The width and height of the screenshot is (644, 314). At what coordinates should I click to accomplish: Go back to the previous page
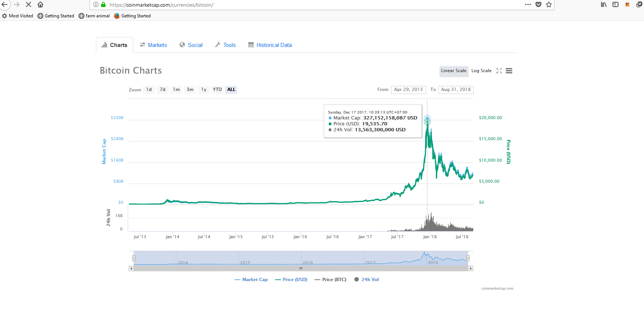click(4, 5)
